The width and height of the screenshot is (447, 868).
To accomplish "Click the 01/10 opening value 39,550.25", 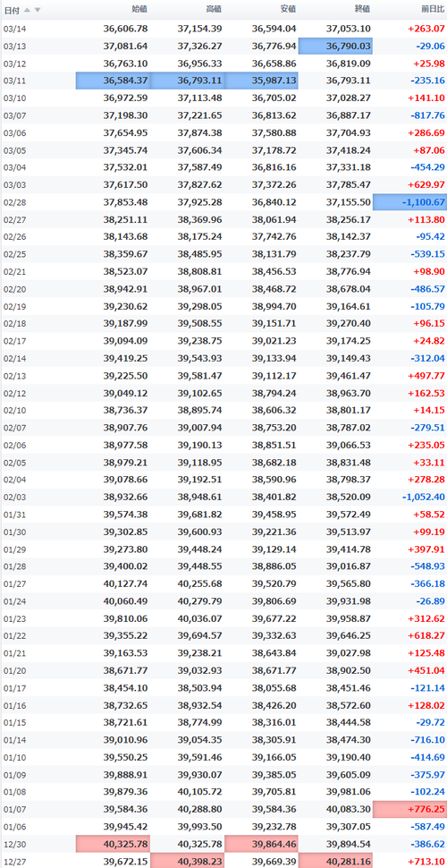I will 125,758.
